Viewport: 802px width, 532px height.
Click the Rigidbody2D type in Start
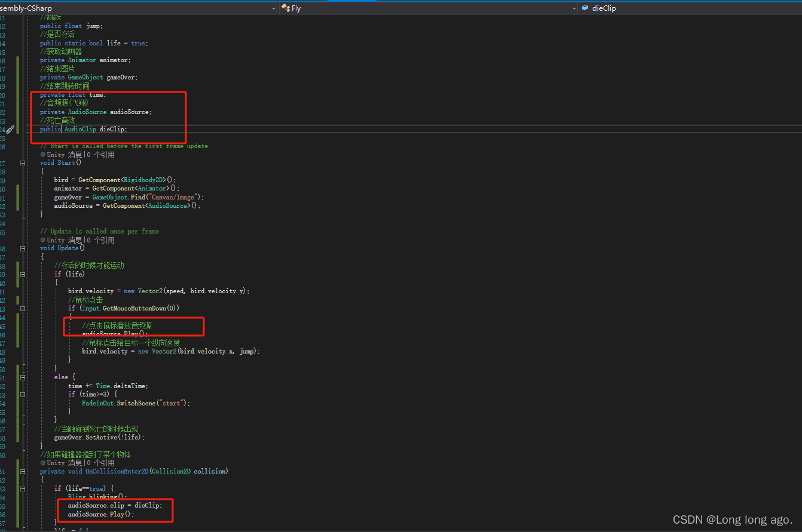tap(145, 180)
